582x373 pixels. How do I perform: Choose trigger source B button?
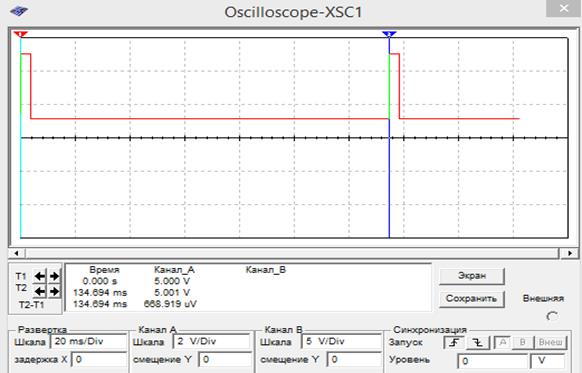(522, 342)
